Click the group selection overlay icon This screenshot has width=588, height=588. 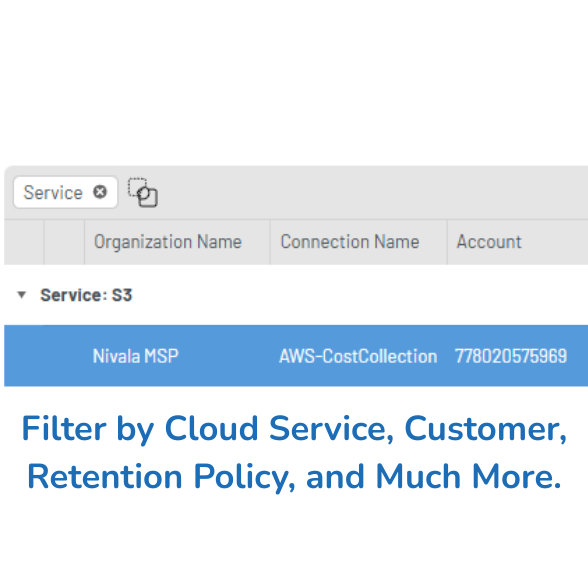(x=142, y=192)
